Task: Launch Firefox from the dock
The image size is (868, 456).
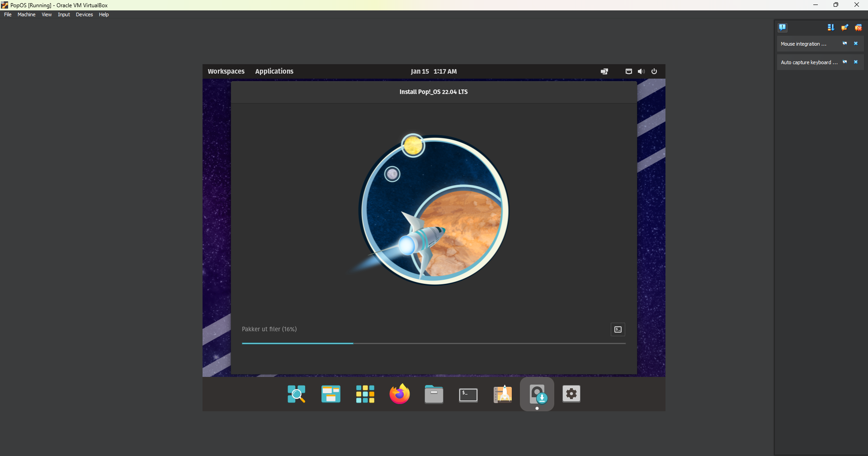Action: point(400,394)
